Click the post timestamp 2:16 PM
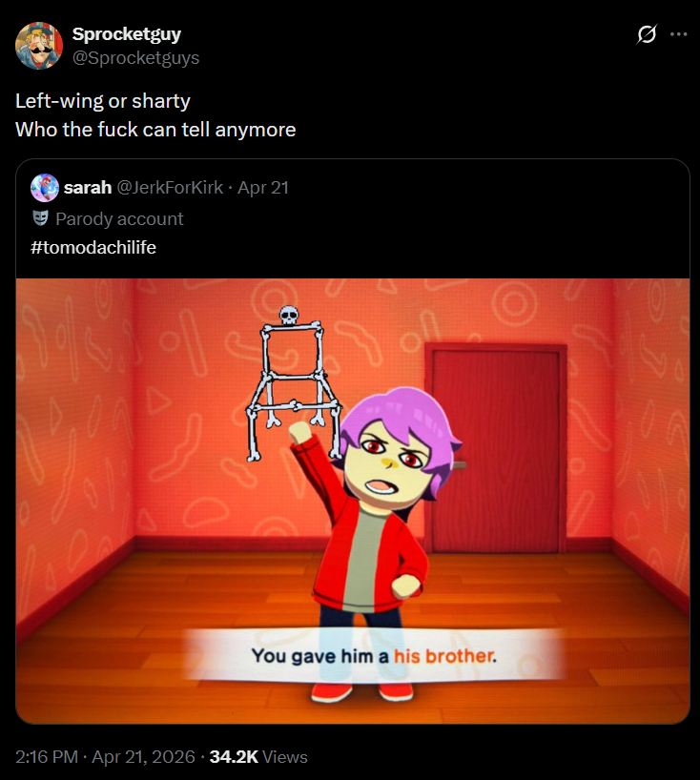Viewport: 700px width, 780px height. [47, 756]
